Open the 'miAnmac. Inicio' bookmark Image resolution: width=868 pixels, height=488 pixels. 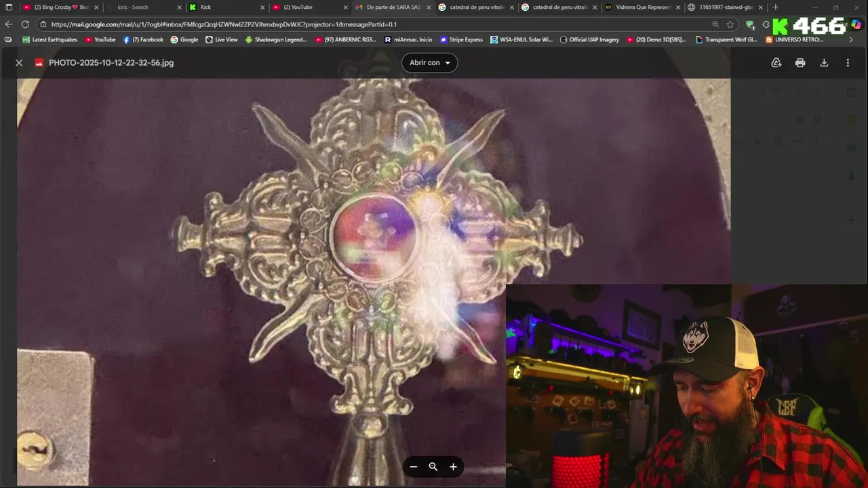coord(408,39)
